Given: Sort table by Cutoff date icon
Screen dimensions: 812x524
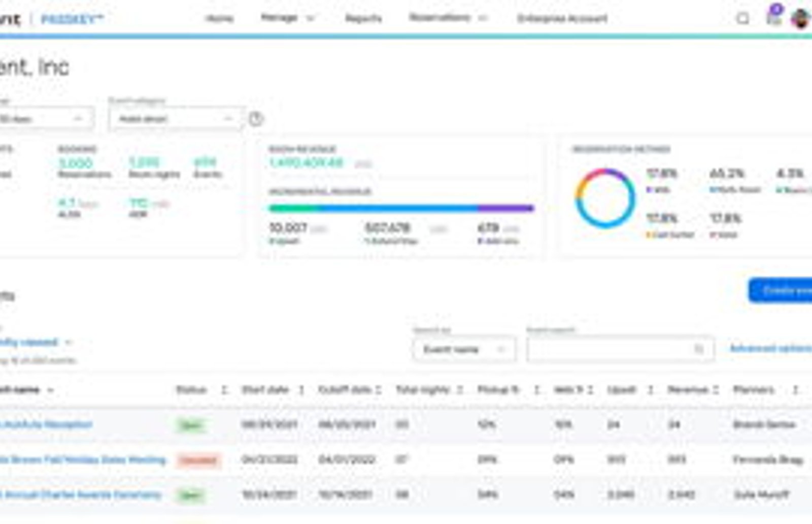Looking at the screenshot, I should tap(378, 390).
